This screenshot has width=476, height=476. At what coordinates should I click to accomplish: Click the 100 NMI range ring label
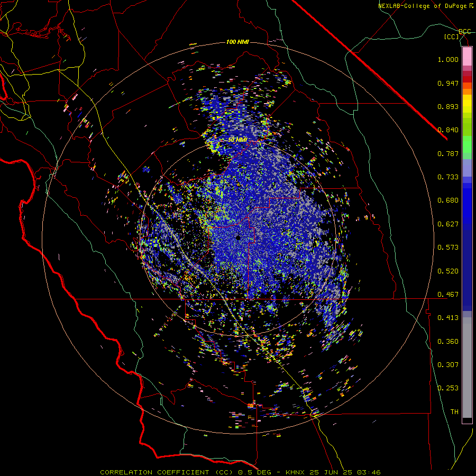coord(237,42)
